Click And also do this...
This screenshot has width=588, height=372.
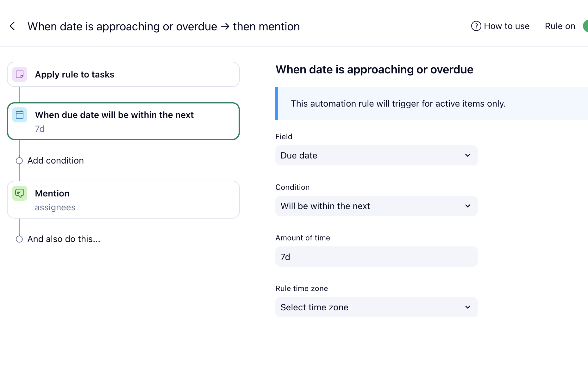click(x=64, y=239)
